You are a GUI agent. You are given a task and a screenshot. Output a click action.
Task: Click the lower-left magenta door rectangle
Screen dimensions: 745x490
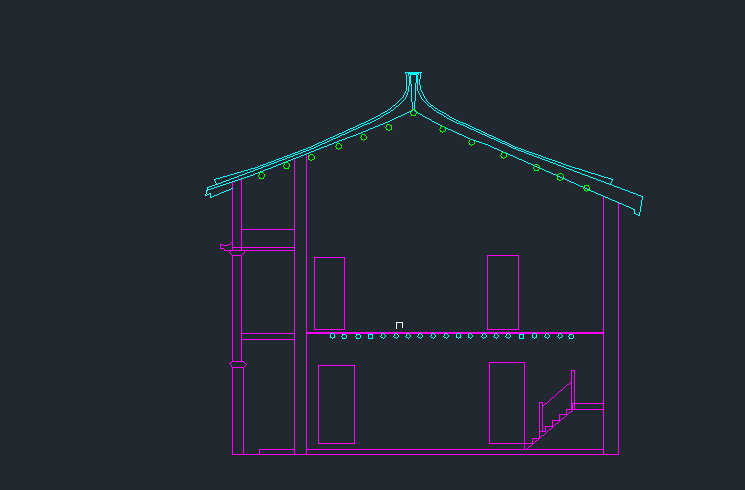(x=336, y=404)
